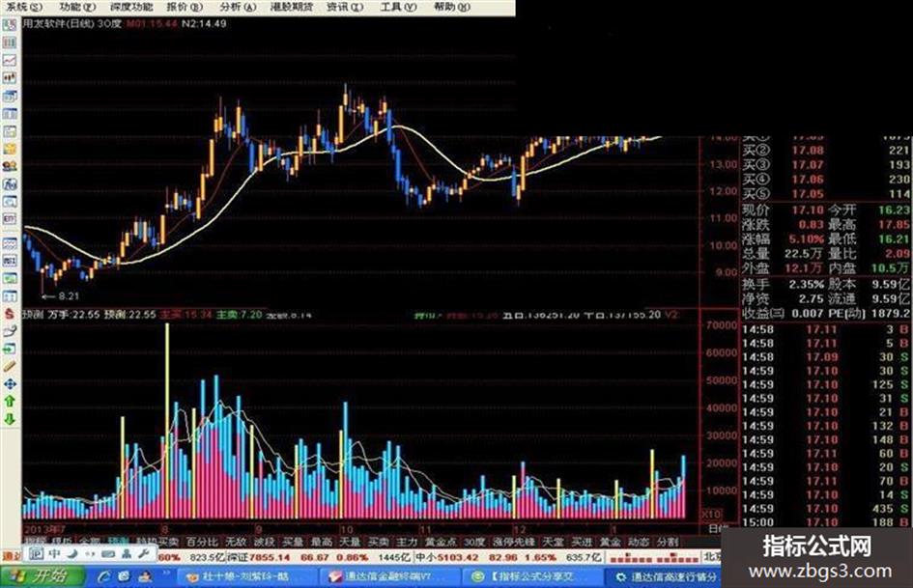Click the green down arrow icon
913x588 pixels.
pyautogui.click(x=10, y=419)
